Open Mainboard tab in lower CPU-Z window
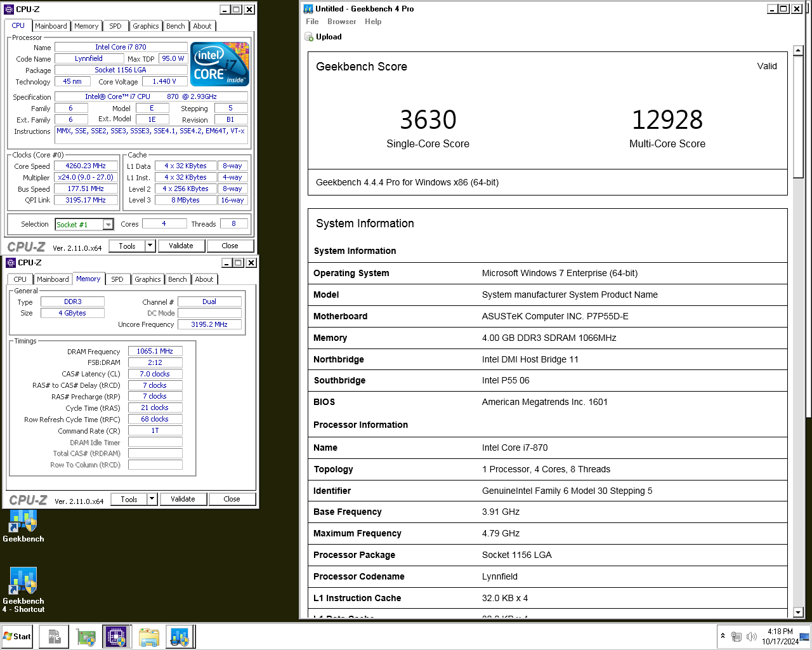This screenshot has width=812, height=650. [53, 279]
